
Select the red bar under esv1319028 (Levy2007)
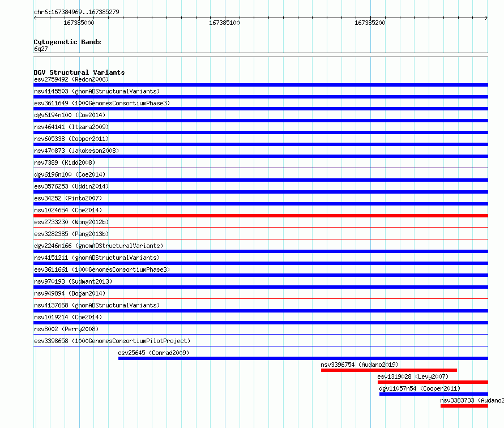click(433, 382)
